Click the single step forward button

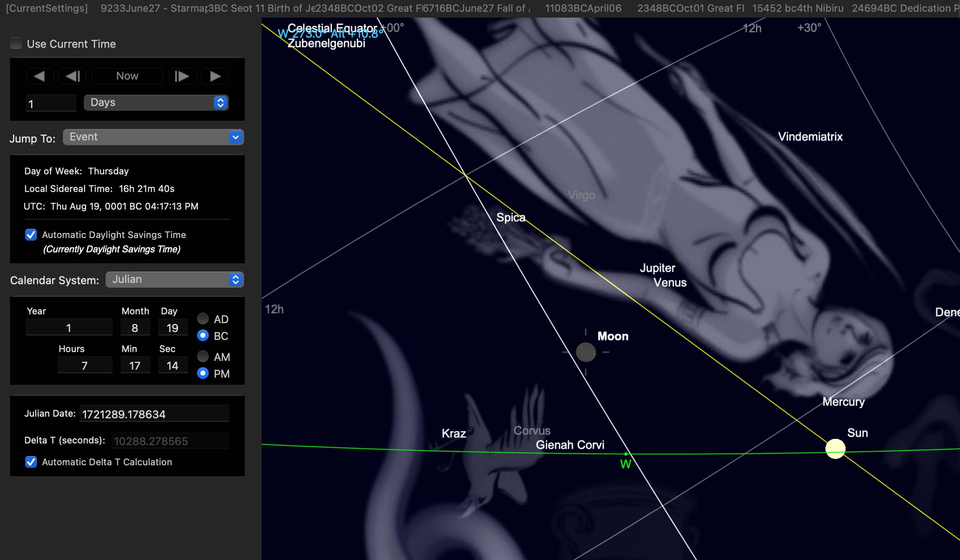[x=182, y=76]
